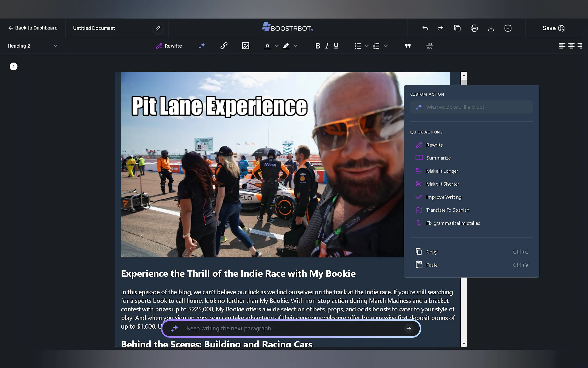Screen dimensions: 588x368
Task: Click the redo arrow icon
Action: click(x=440, y=28)
